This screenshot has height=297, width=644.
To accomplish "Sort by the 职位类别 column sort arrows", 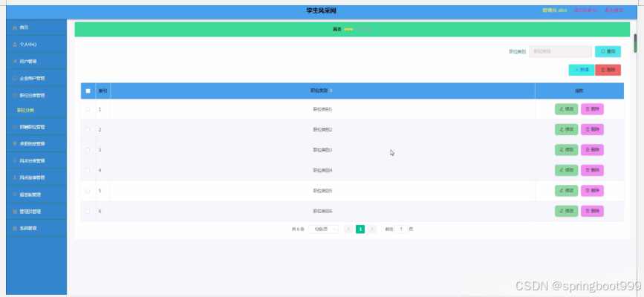I will (331, 91).
